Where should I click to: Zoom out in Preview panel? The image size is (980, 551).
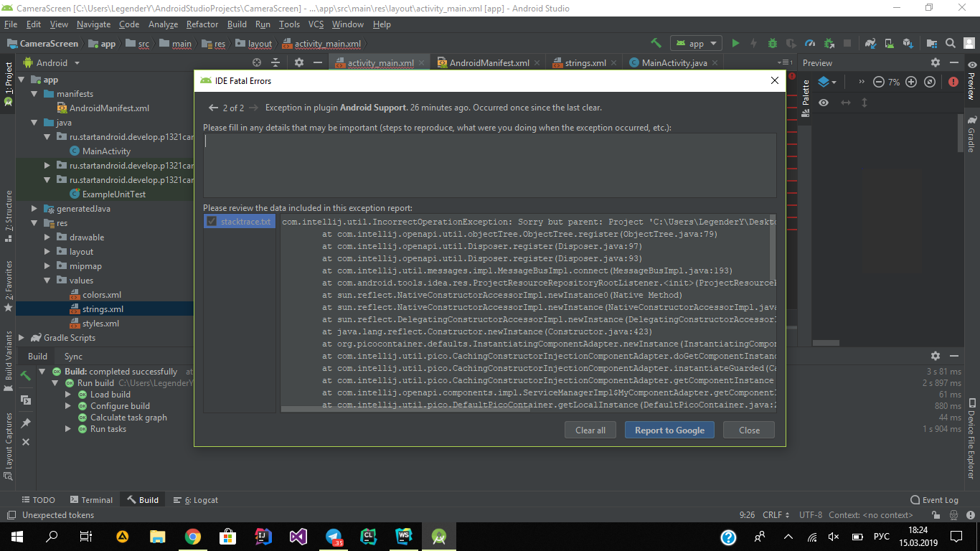pyautogui.click(x=879, y=82)
